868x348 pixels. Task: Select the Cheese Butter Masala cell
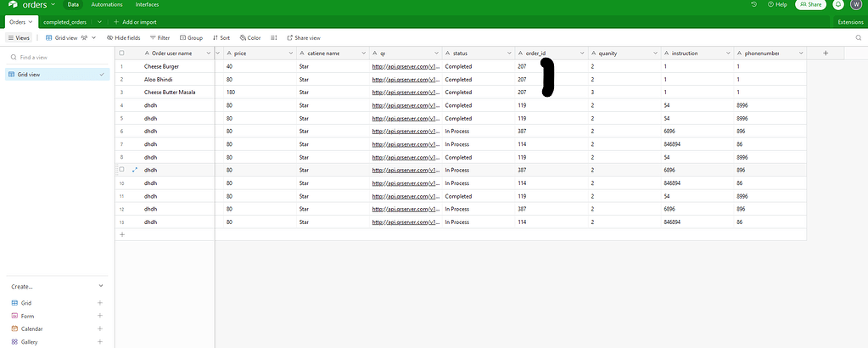pyautogui.click(x=170, y=93)
